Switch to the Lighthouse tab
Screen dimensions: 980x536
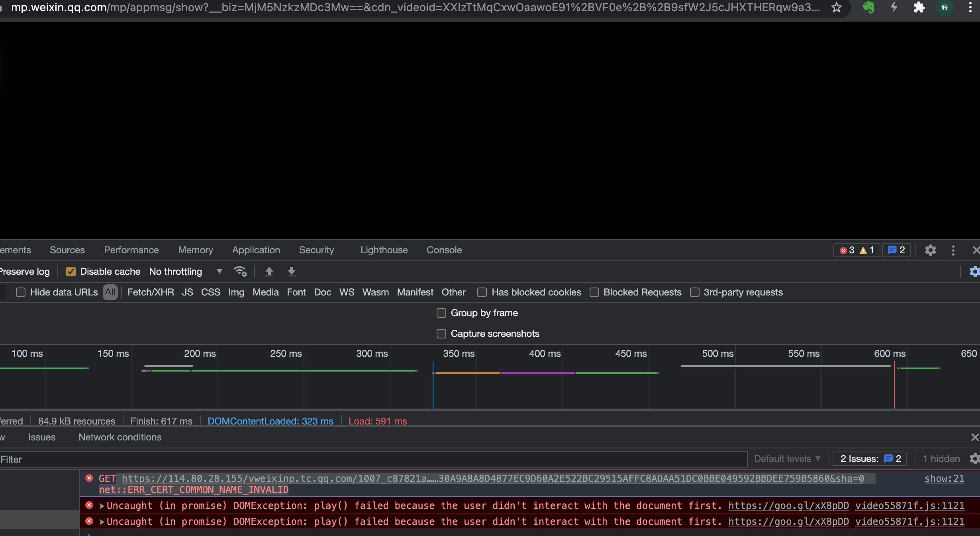click(384, 250)
